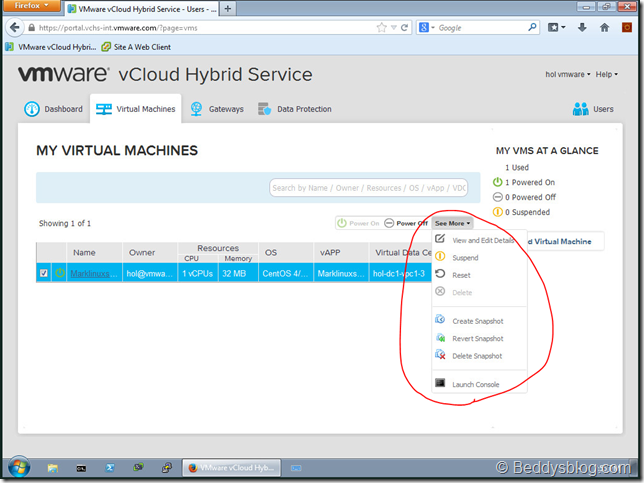The width and height of the screenshot is (644, 483).
Task: Click the 1 vCPUs cell
Action: (x=198, y=274)
